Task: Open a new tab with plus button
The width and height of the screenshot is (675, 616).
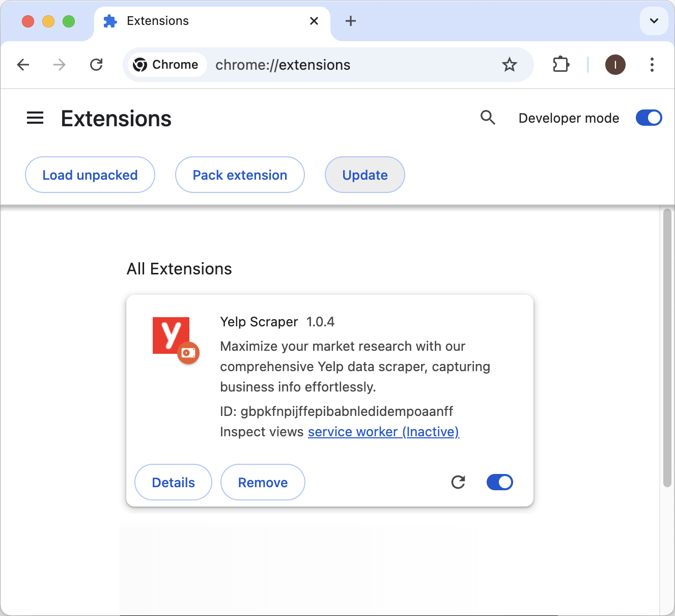Action: (x=351, y=21)
